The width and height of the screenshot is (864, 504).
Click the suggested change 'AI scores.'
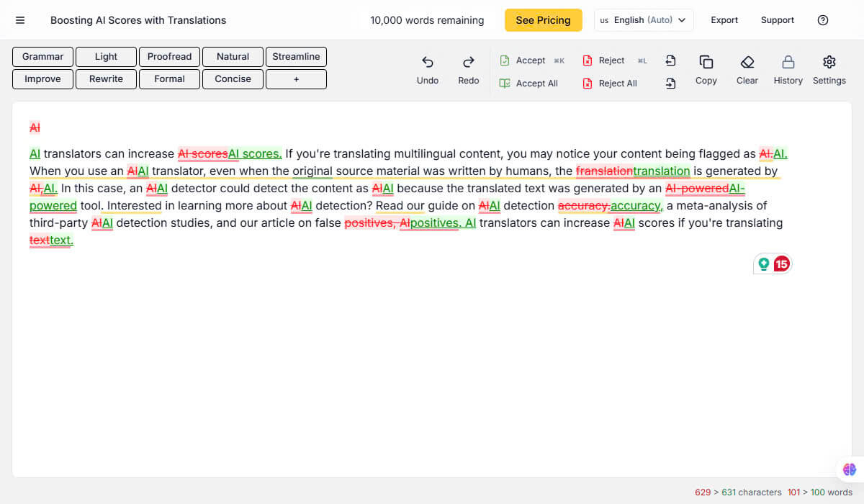tap(255, 153)
